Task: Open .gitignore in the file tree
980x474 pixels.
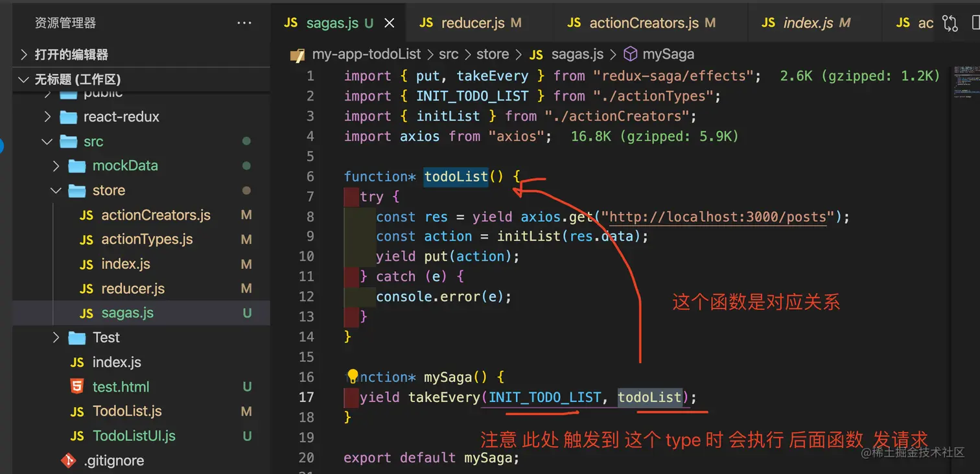Action: tap(114, 461)
